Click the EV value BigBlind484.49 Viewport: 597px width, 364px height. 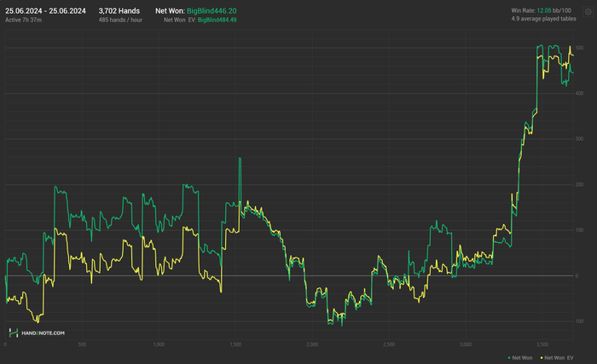(217, 20)
